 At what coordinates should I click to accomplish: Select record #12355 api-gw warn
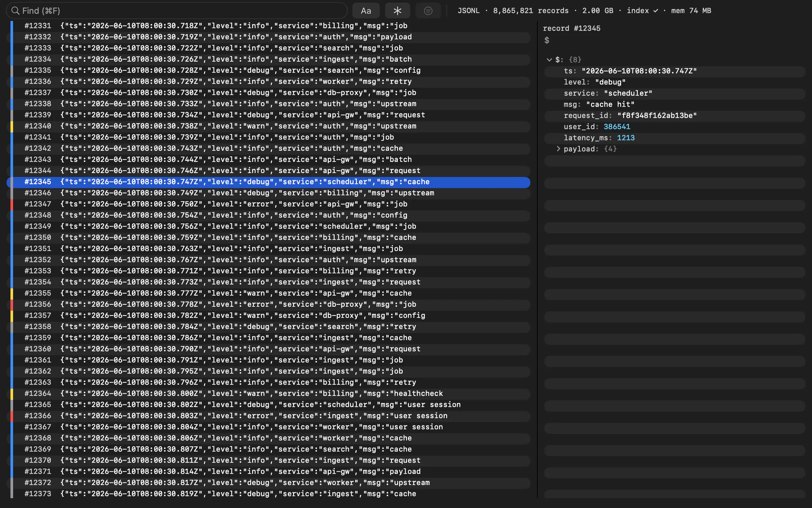[x=268, y=293]
